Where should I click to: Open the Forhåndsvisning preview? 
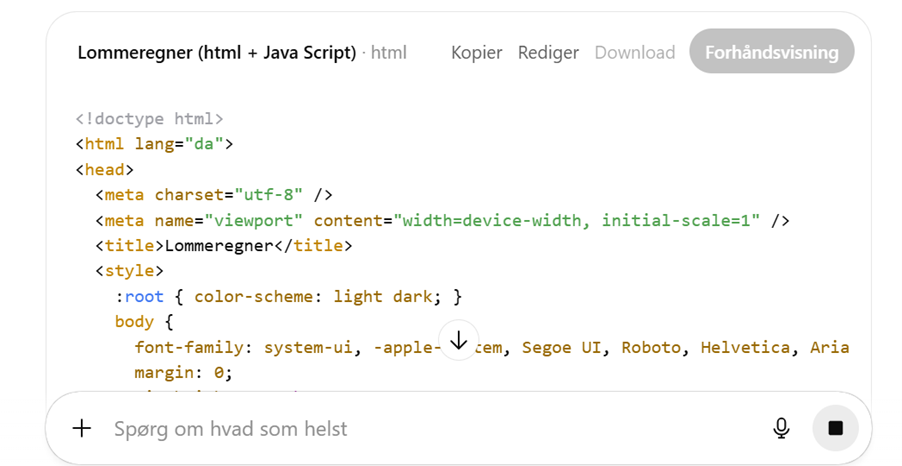pyautogui.click(x=771, y=53)
